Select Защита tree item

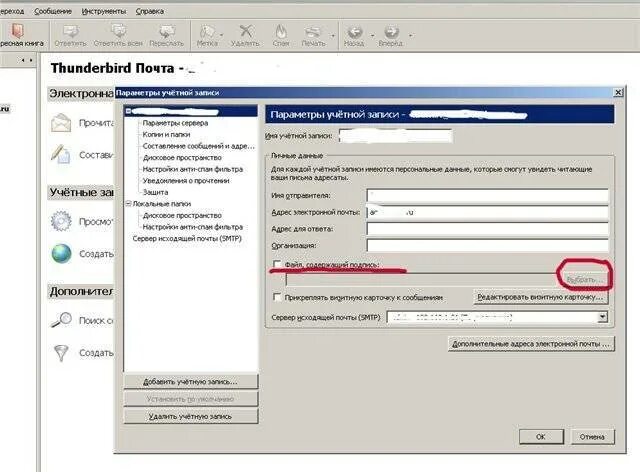pos(156,192)
